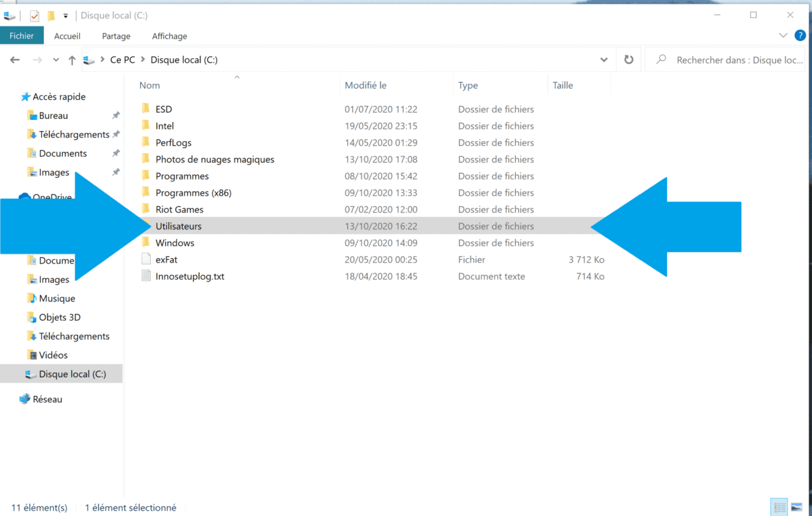Expand the ribbon with the chevron

783,36
